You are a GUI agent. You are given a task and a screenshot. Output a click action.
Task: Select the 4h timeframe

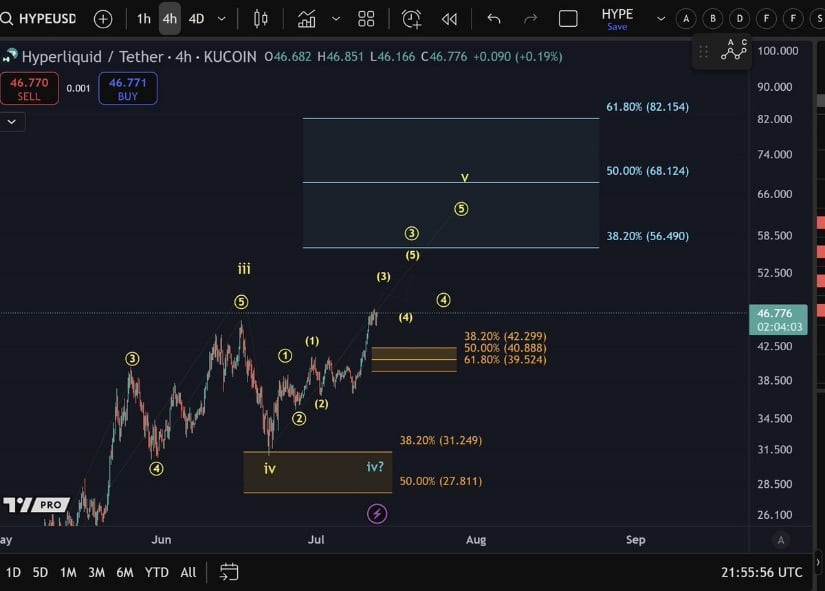[x=169, y=19]
